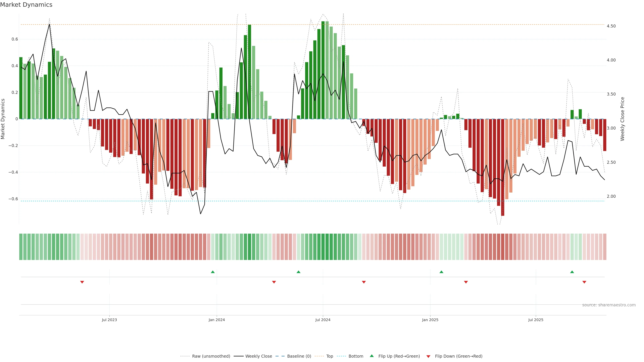Toggle Weekly Close legend entry
The width and height of the screenshot is (644, 362).
258,356
